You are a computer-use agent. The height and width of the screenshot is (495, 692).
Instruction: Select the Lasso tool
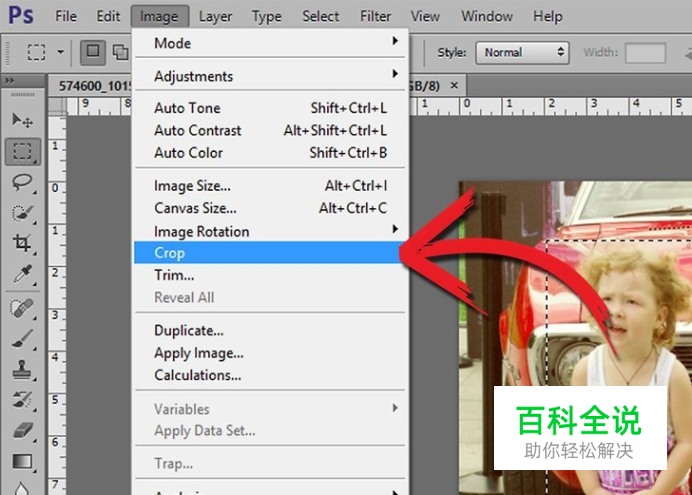22,182
